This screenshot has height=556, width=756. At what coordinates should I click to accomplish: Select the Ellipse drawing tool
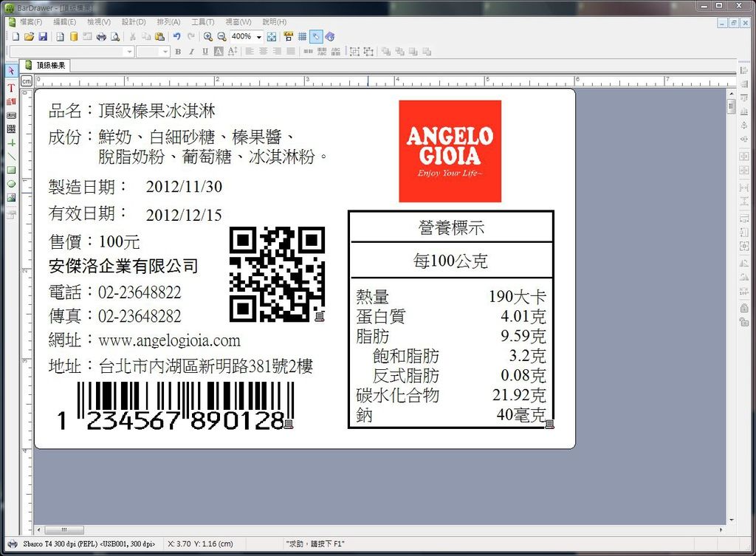click(11, 184)
